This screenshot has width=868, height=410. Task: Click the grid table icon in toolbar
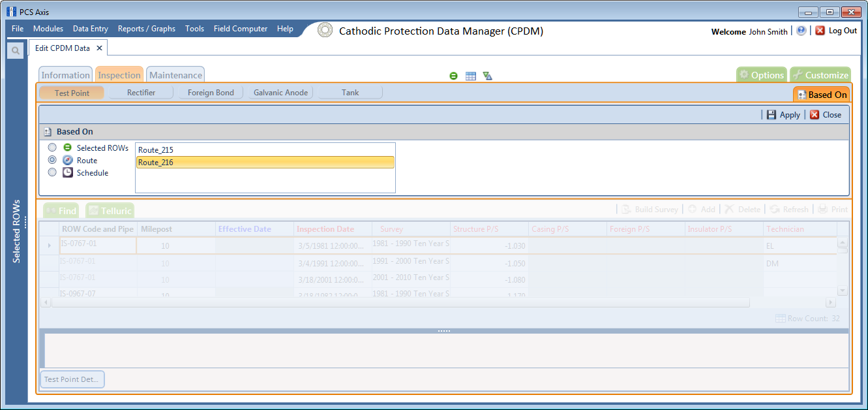(x=471, y=76)
